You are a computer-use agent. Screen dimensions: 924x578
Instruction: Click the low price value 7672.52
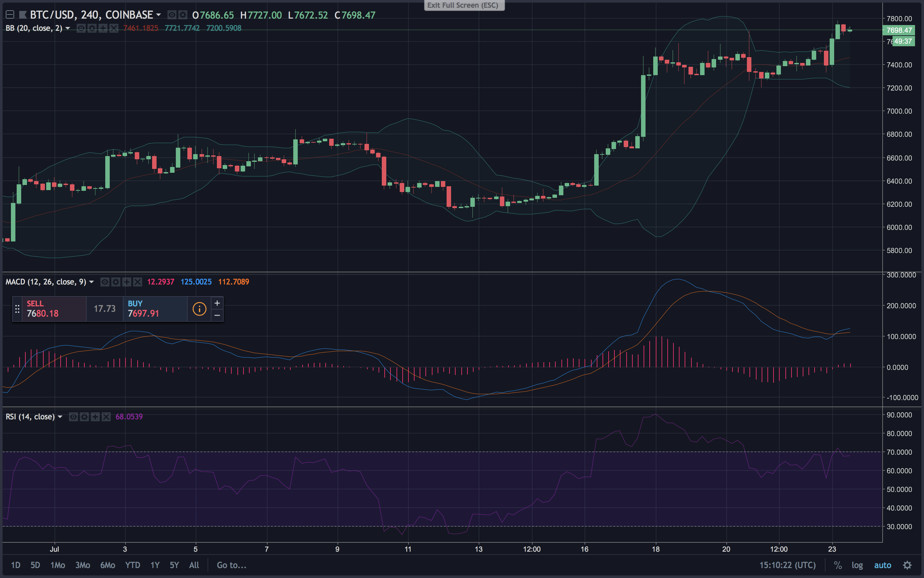point(311,15)
